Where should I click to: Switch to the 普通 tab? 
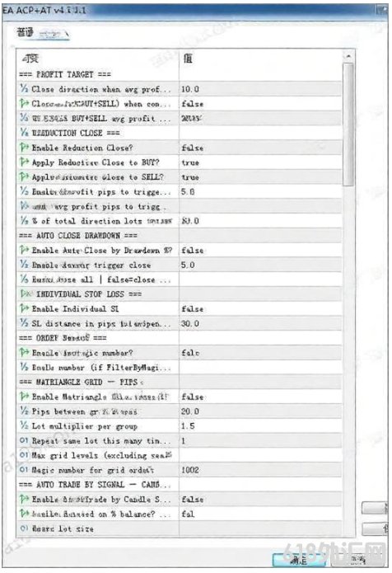point(26,32)
